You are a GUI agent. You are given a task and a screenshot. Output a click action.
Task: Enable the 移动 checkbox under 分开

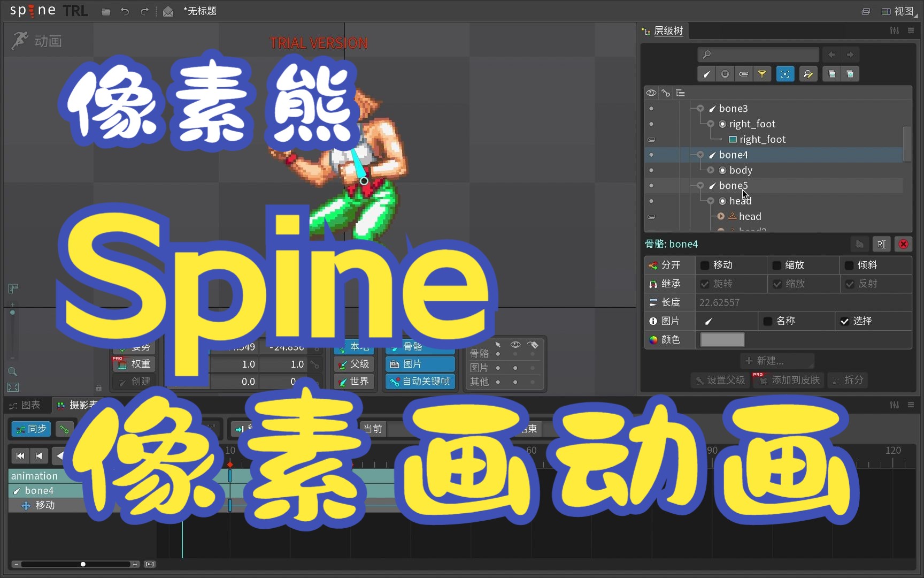(x=705, y=265)
